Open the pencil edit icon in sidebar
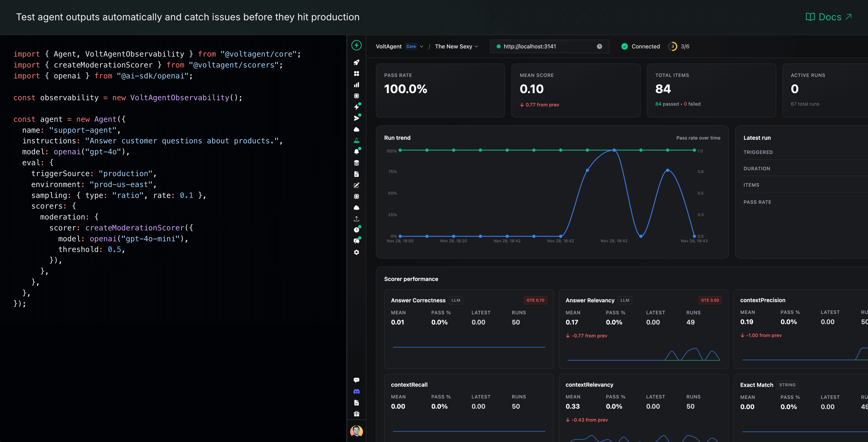 click(x=356, y=185)
